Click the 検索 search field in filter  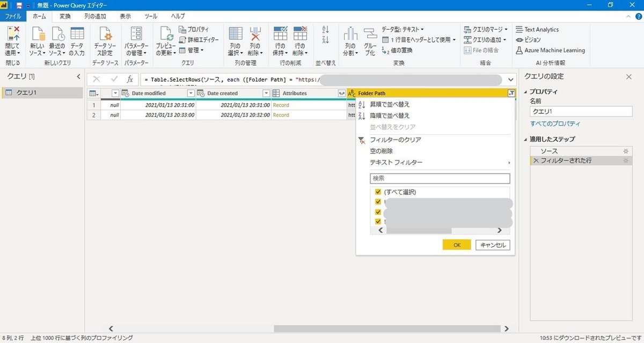(440, 178)
